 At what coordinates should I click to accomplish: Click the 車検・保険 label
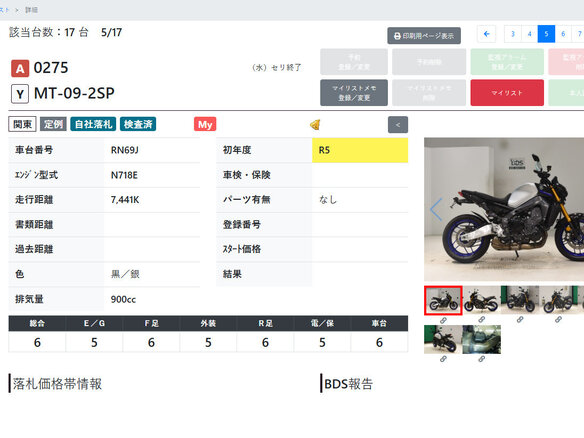point(247,175)
